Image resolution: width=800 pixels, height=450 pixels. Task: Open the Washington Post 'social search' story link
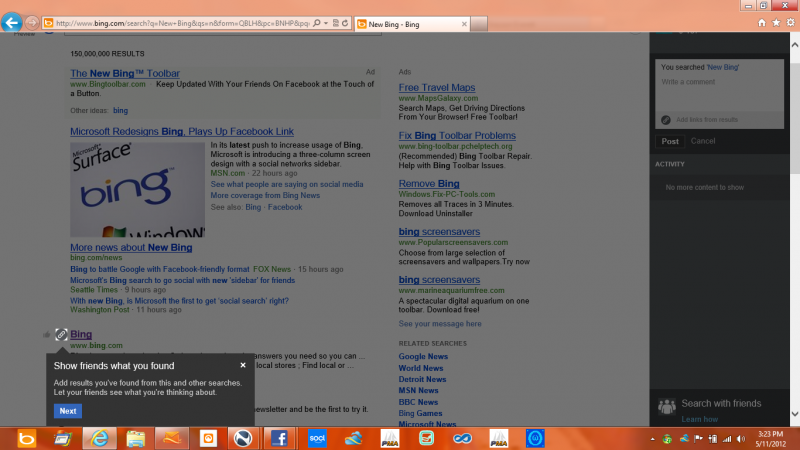tap(179, 301)
